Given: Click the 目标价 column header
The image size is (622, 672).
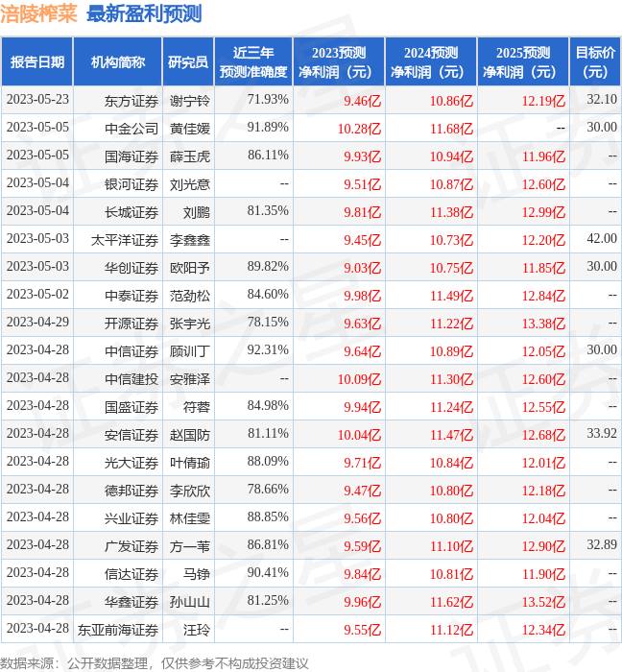Looking at the screenshot, I should (595, 61).
